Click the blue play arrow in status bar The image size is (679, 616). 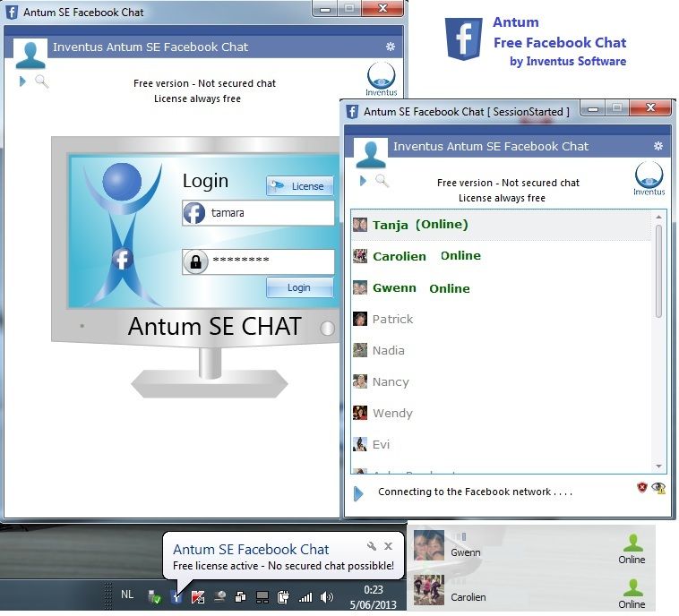click(x=358, y=493)
